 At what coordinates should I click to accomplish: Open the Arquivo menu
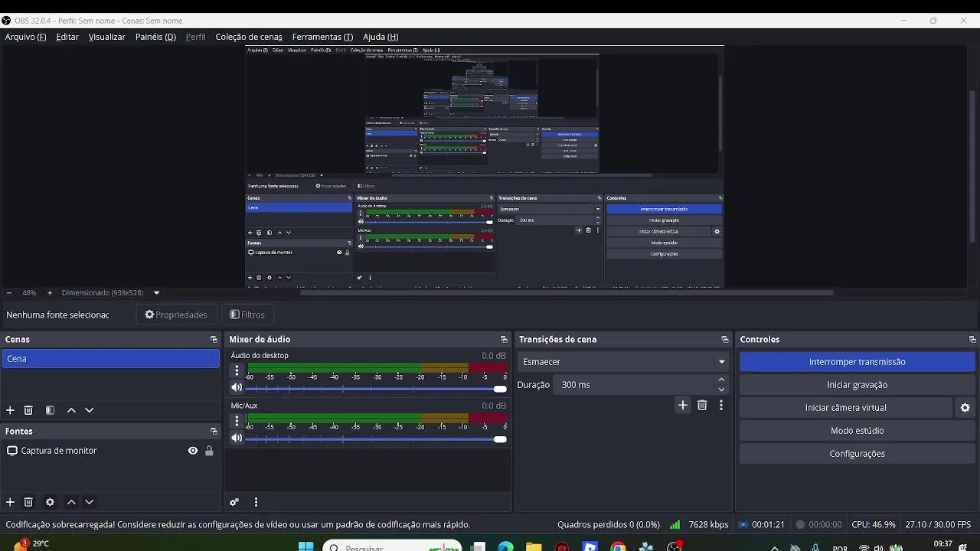click(x=25, y=37)
